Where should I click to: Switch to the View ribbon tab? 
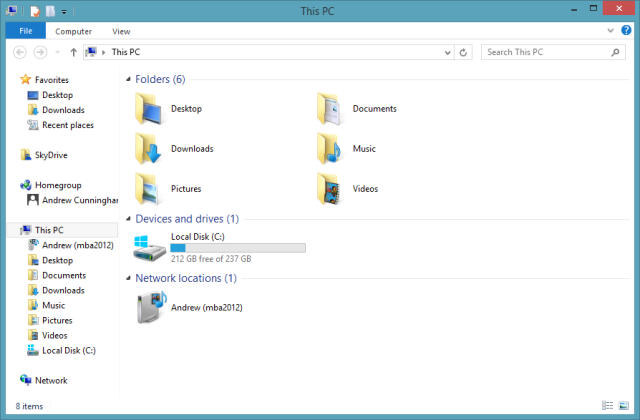121,31
